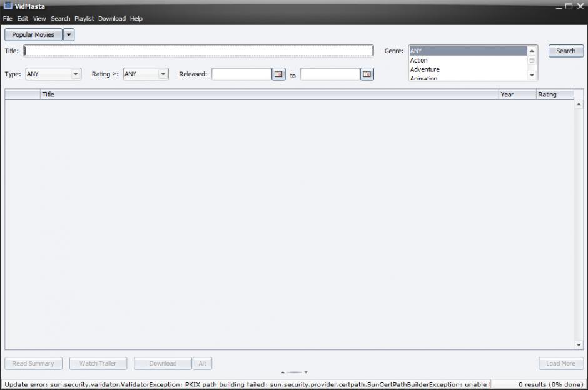Open the Help menu

point(136,18)
